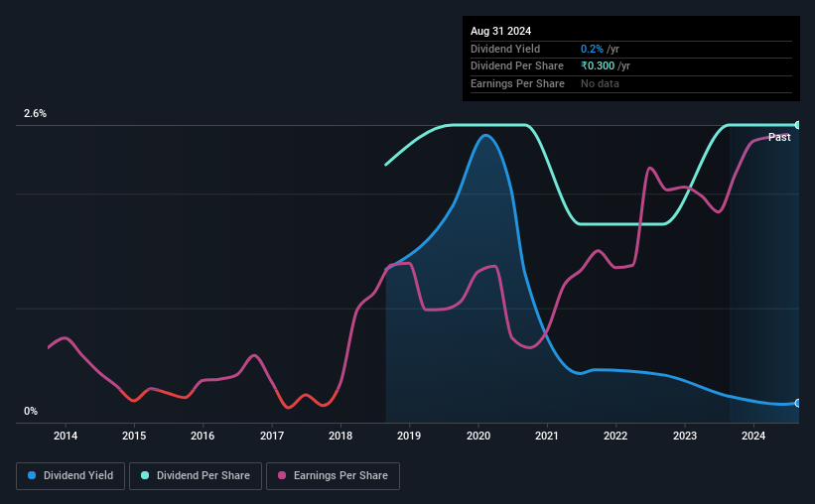
Task: Click the 0.2% Dividend Yield value in tooltip
Action: click(x=592, y=49)
